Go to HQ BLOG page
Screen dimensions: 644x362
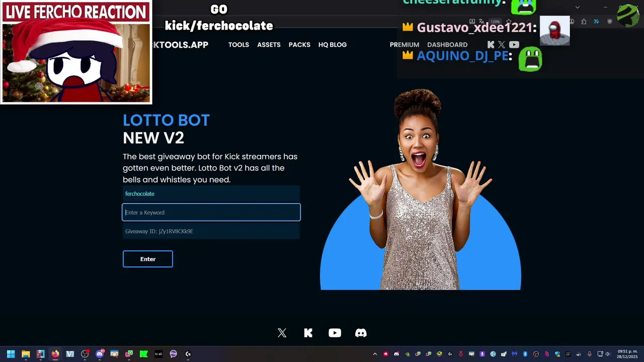(x=333, y=45)
